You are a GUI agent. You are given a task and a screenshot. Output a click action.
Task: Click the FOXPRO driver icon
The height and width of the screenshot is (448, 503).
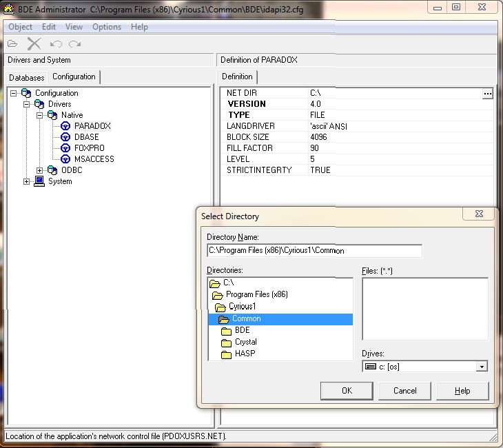(x=65, y=148)
